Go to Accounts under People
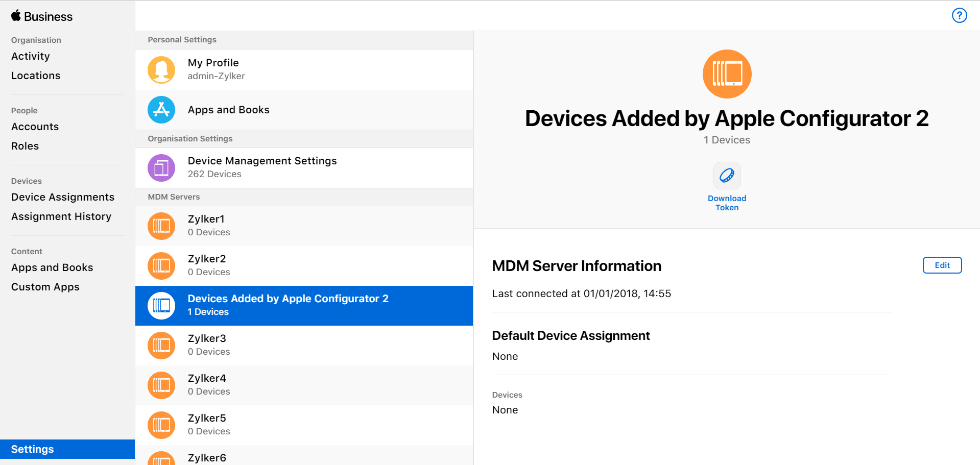980x465 pixels. 35,127
